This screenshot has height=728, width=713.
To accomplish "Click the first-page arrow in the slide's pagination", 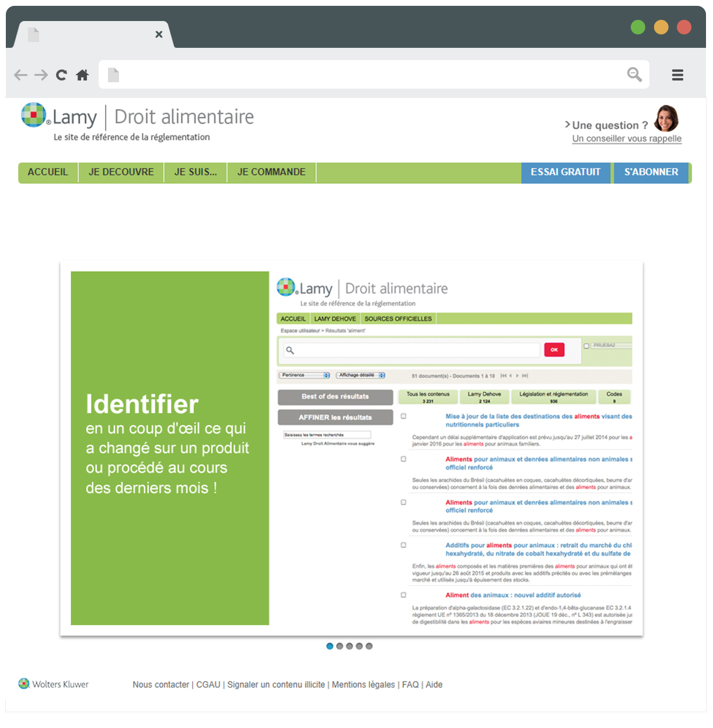I will (x=503, y=376).
